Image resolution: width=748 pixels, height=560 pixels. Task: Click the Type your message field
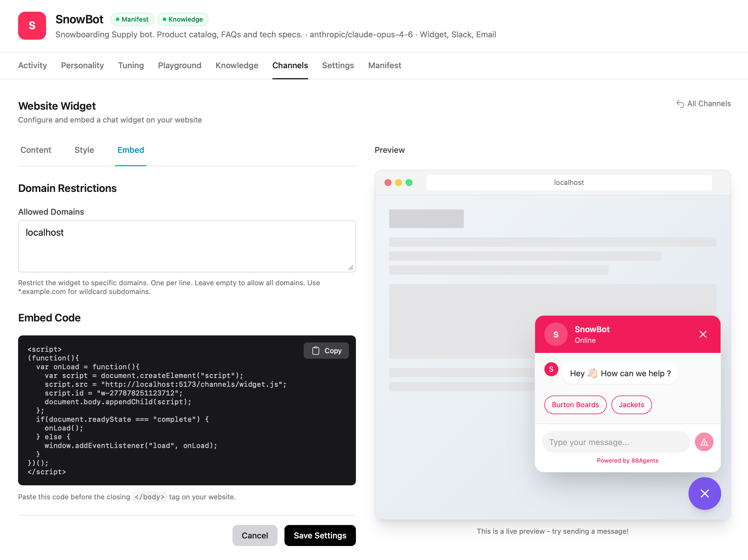point(616,442)
